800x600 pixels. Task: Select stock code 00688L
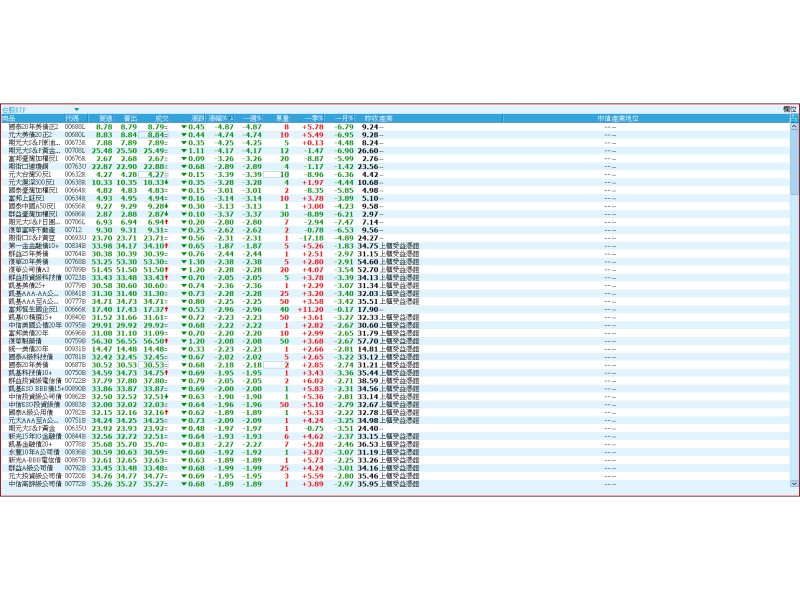[x=76, y=127]
